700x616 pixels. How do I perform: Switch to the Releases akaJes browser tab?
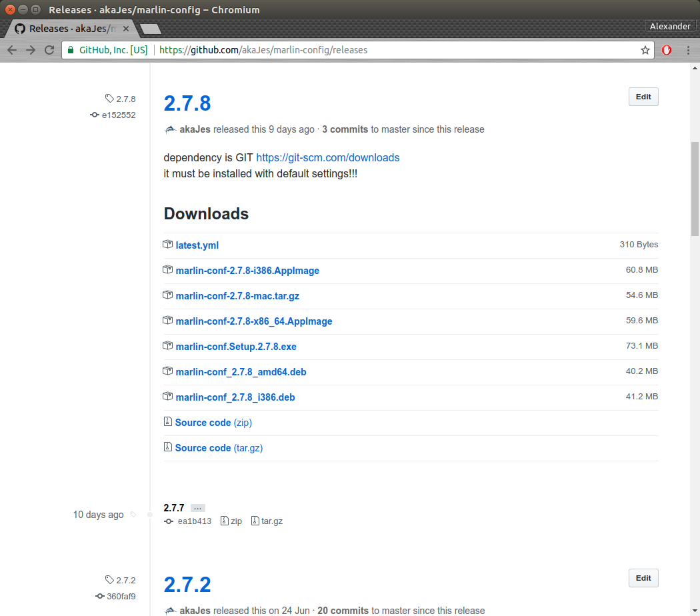click(67, 28)
